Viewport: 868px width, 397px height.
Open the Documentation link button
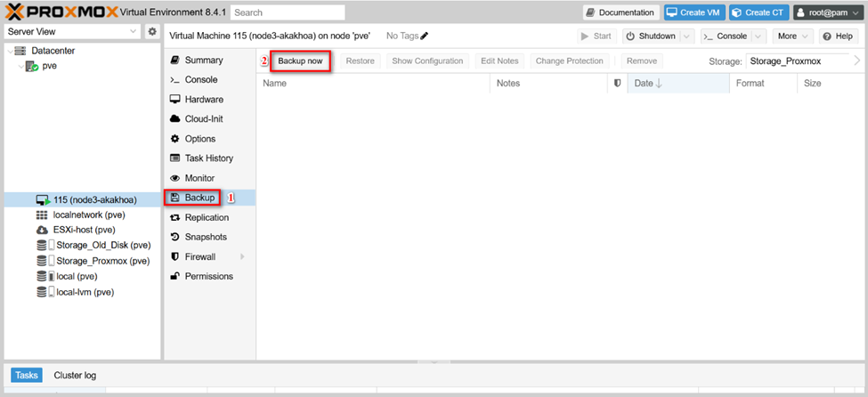pos(621,12)
